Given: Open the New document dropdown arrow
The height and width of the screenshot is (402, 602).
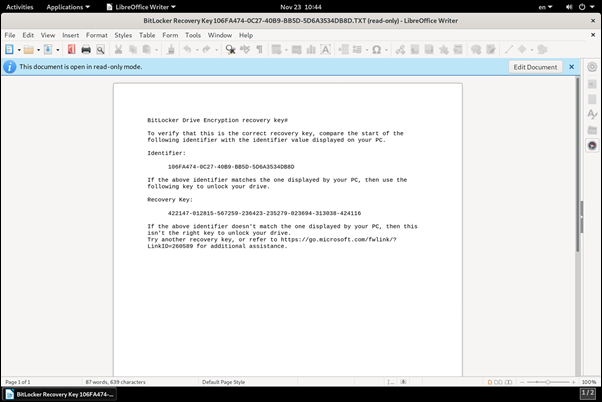Looking at the screenshot, I should tap(19, 50).
